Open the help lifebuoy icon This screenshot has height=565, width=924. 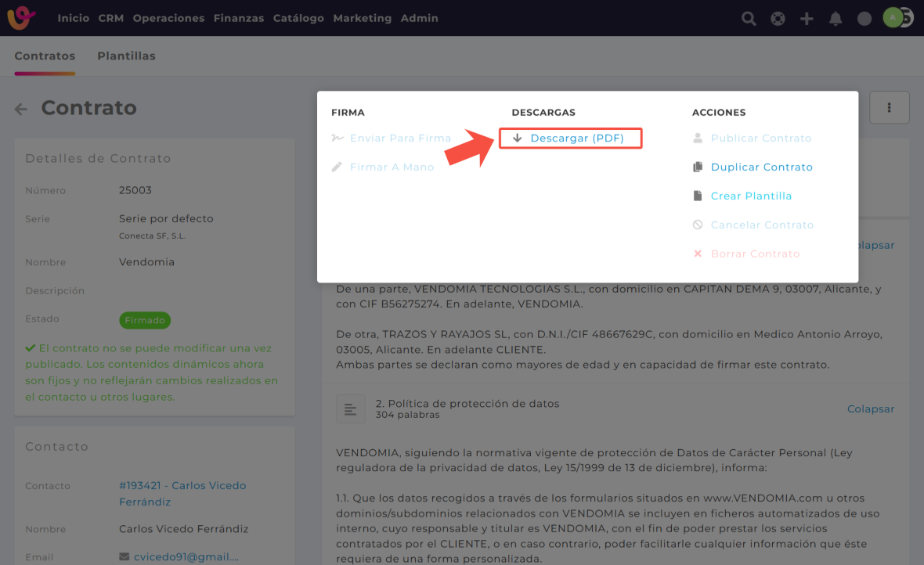[778, 19]
